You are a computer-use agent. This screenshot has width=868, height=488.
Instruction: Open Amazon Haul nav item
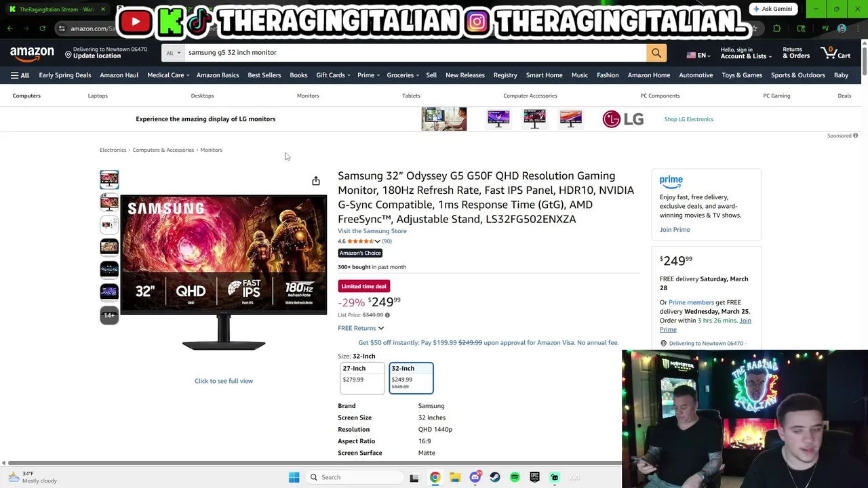(119, 75)
